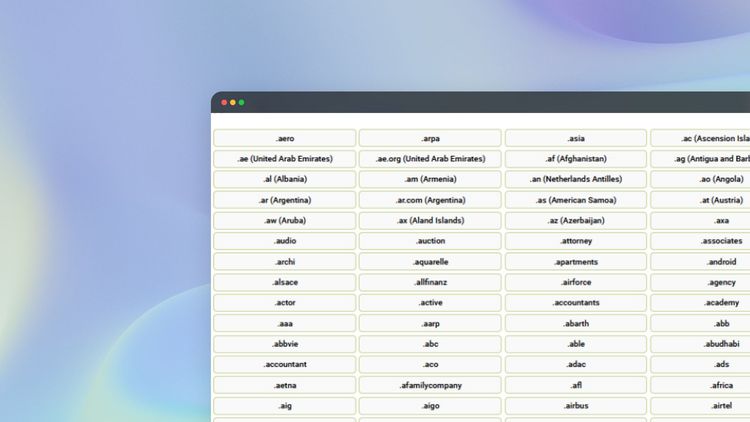
Task: Select the .accountants extension
Action: pyautogui.click(x=576, y=303)
